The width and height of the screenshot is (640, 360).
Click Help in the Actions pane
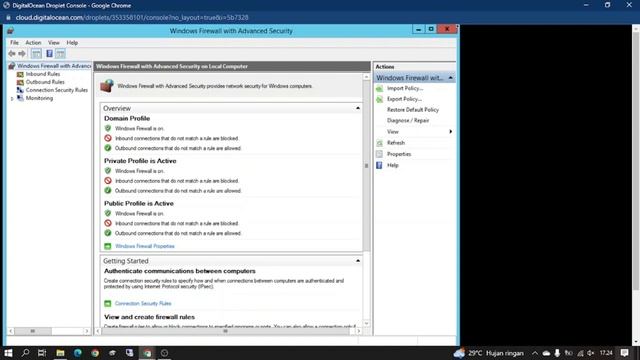(392, 165)
